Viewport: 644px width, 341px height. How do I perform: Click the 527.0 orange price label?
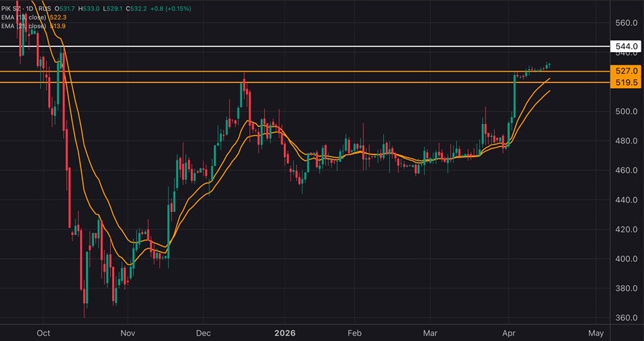coord(627,71)
